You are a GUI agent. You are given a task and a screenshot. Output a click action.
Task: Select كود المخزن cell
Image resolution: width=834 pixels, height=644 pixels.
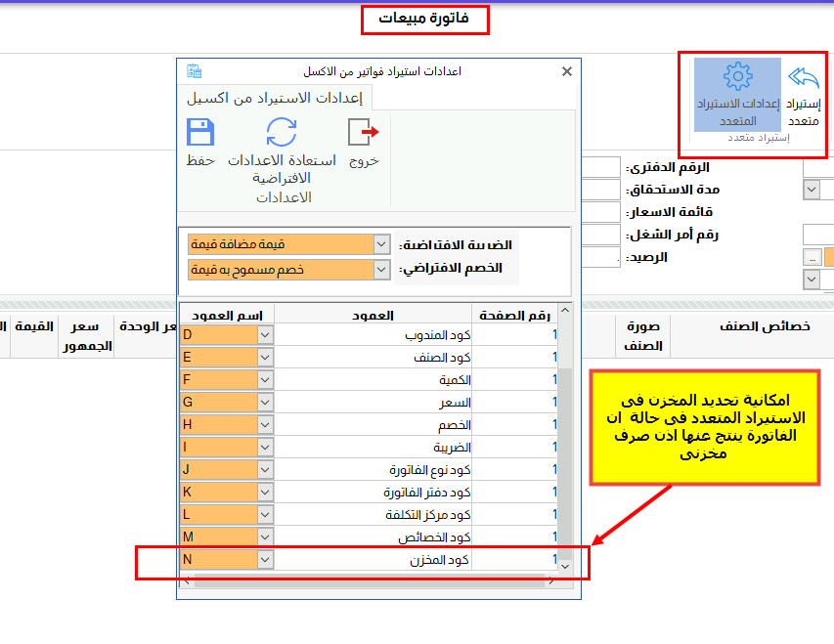point(373,559)
